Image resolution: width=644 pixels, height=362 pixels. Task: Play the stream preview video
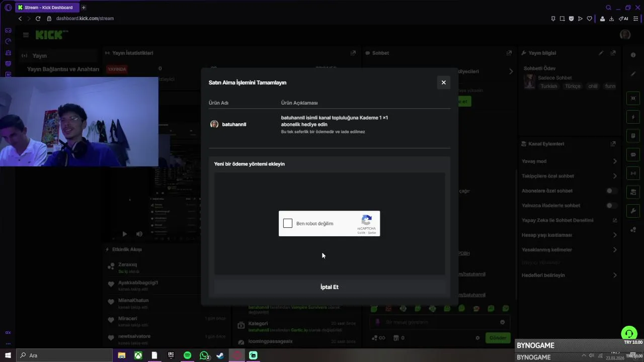(x=125, y=234)
